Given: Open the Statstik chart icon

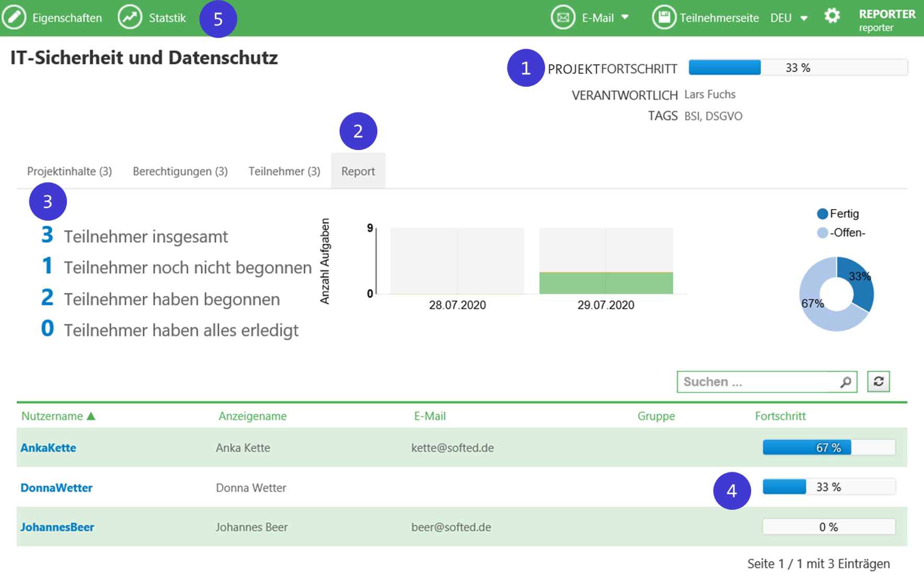Looking at the screenshot, I should (x=130, y=17).
